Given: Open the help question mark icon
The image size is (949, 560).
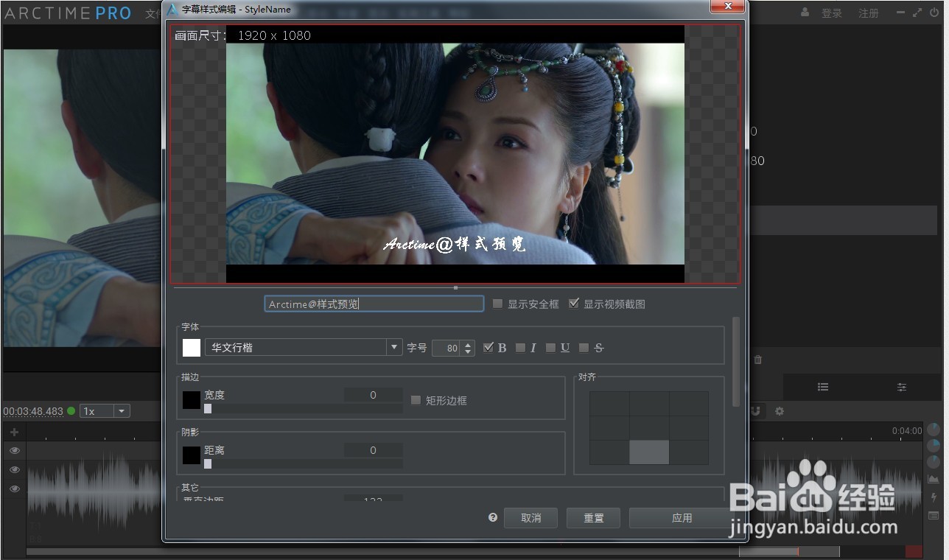Looking at the screenshot, I should (493, 517).
